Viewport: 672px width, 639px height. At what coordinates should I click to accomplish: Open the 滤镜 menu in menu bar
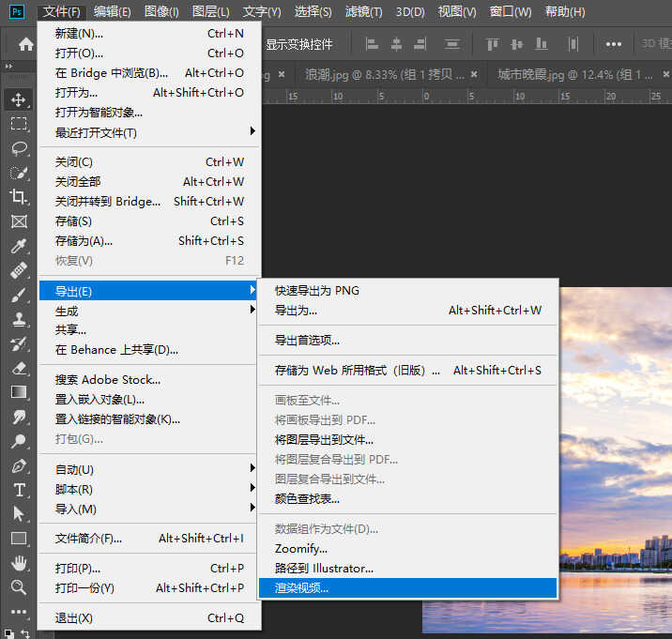click(x=363, y=12)
